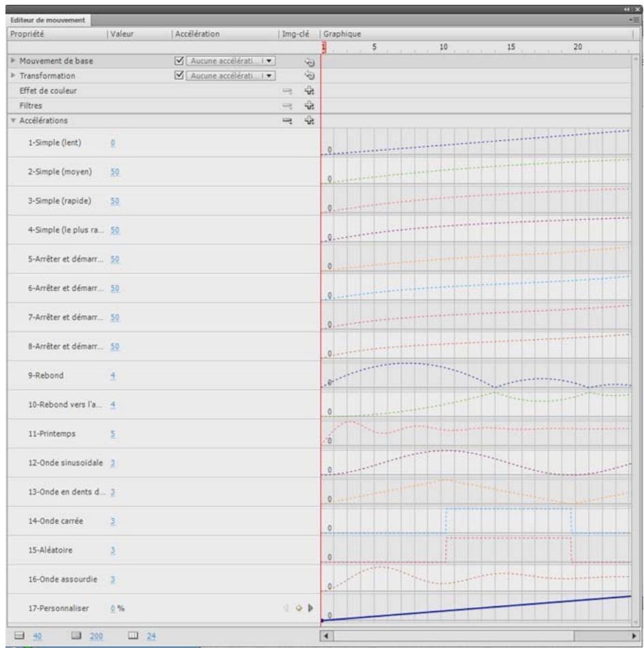Click the viewable frames icon

133,636
